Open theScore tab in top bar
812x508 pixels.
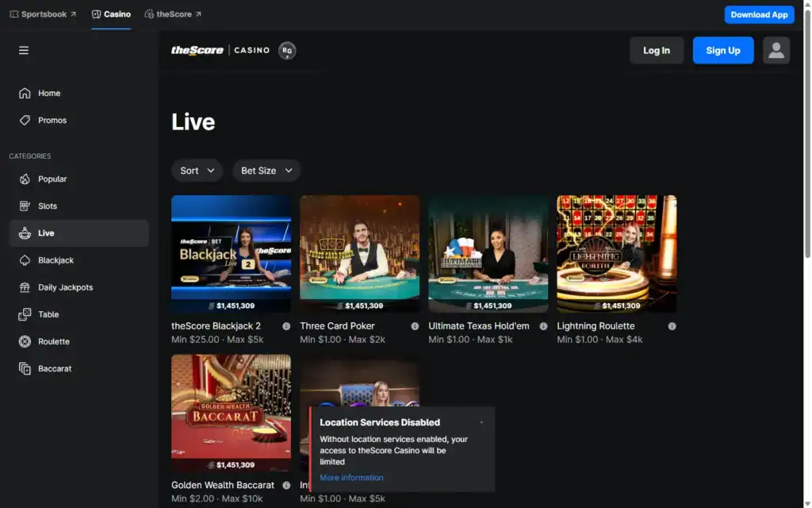(173, 14)
